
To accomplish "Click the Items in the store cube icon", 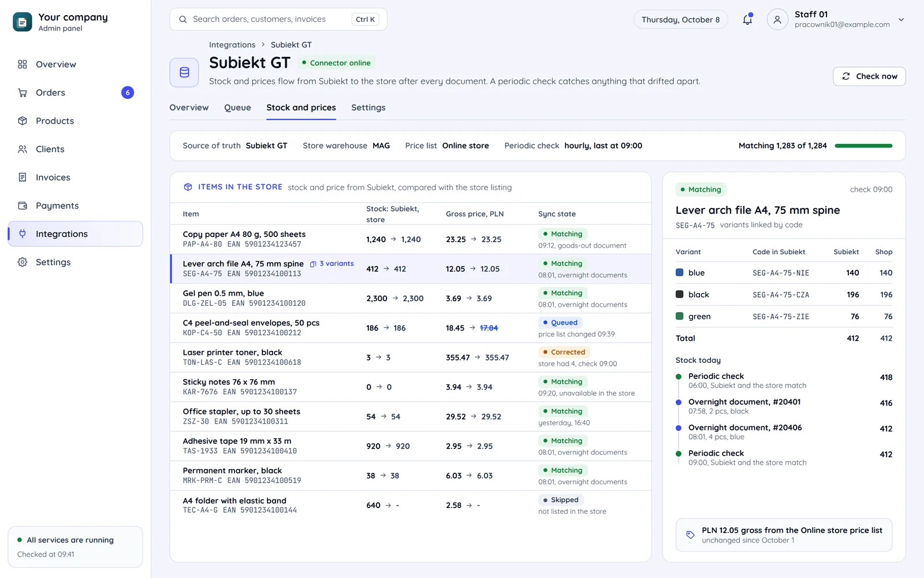I will (188, 187).
